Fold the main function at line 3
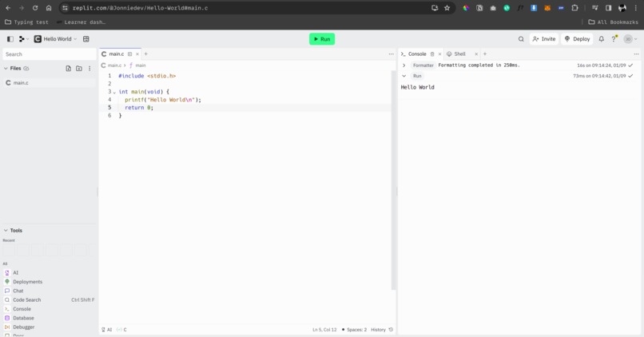 114,92
